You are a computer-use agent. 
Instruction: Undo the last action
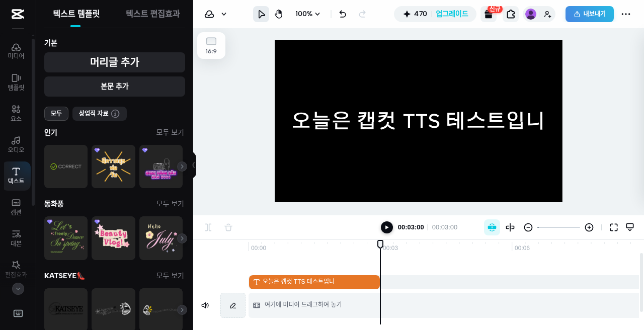tap(343, 14)
